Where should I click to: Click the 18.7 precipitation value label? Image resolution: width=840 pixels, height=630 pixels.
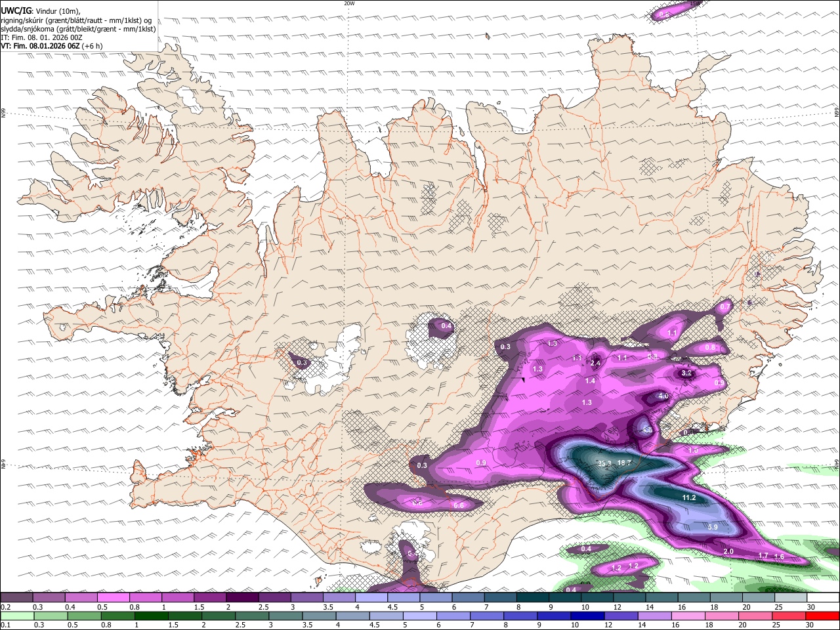point(624,463)
